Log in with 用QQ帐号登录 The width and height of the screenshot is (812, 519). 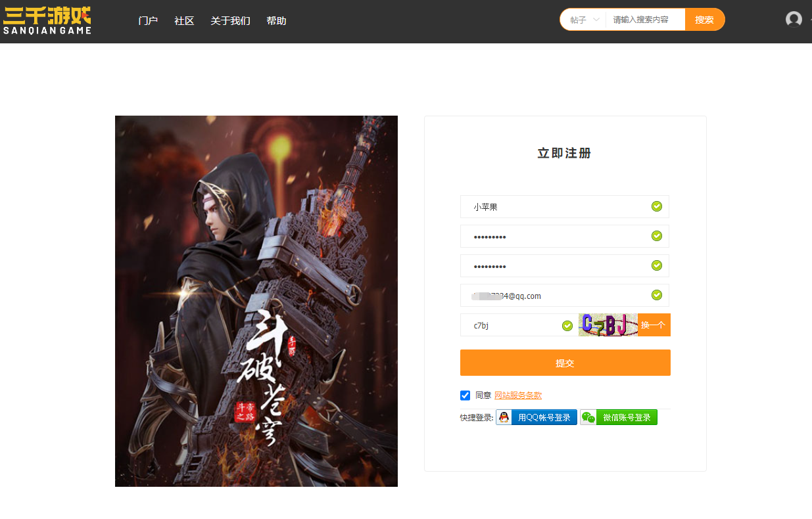537,417
